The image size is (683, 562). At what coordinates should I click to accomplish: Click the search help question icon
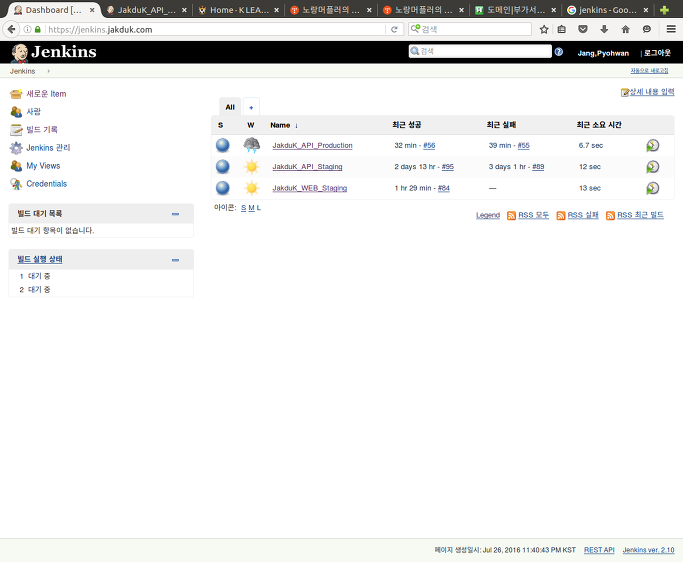point(558,52)
